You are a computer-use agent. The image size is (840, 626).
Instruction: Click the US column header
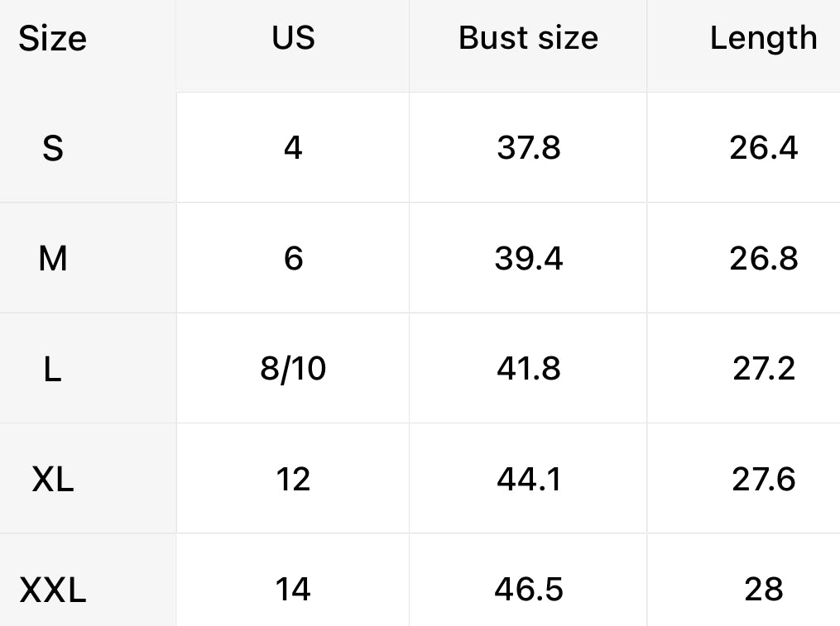click(x=293, y=38)
